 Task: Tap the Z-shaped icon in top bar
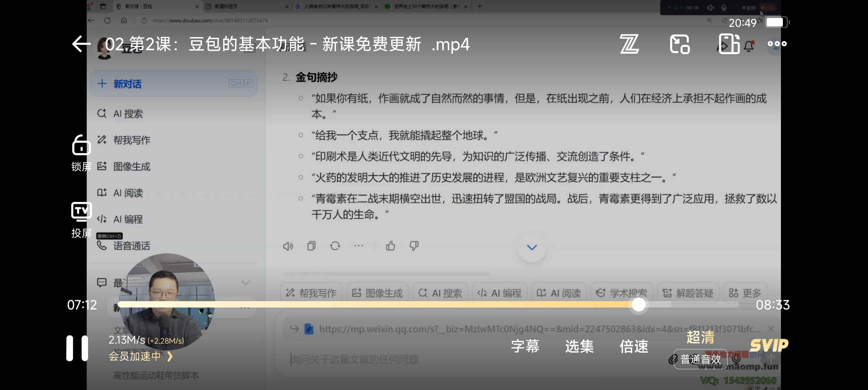629,44
